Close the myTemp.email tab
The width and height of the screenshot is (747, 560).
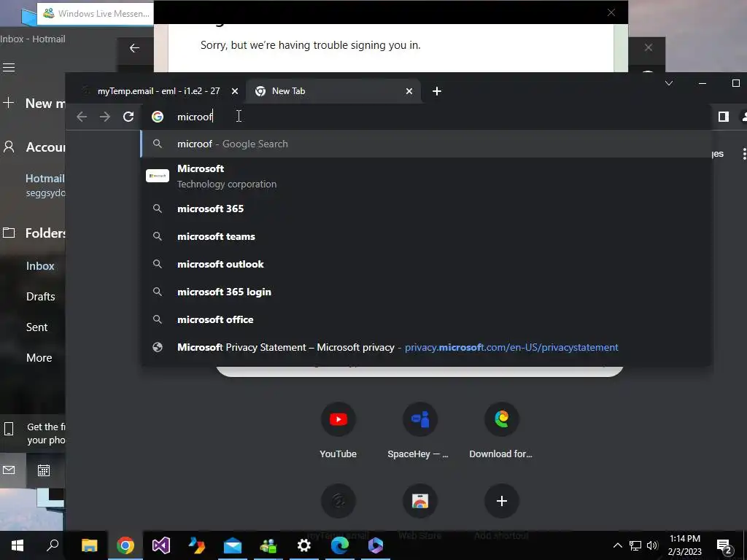(235, 91)
